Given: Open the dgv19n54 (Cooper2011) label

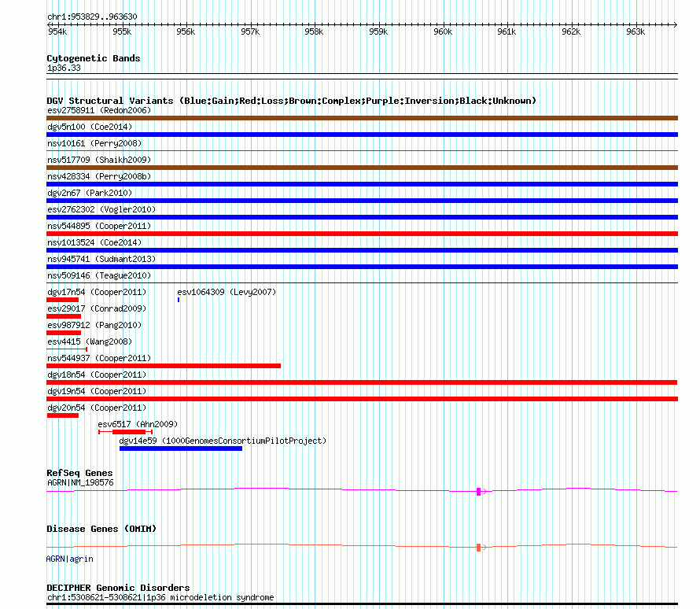Looking at the screenshot, I should point(97,391).
